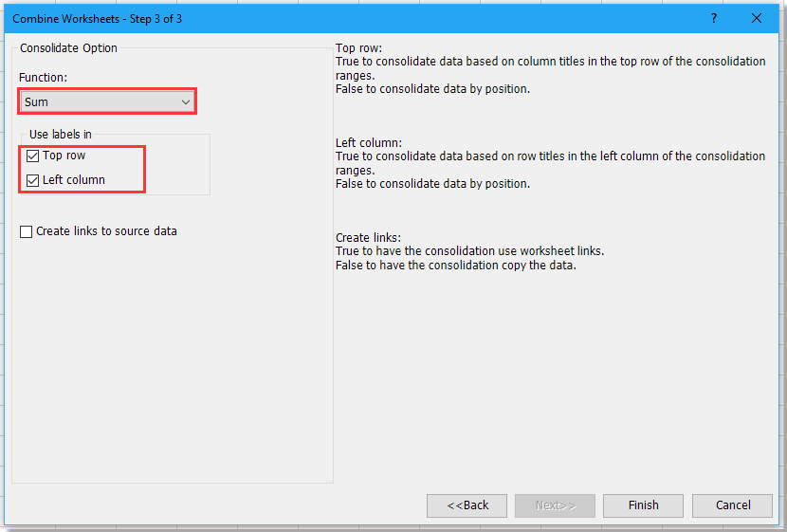Go back with the <<Back button
The image size is (787, 532).
click(467, 505)
